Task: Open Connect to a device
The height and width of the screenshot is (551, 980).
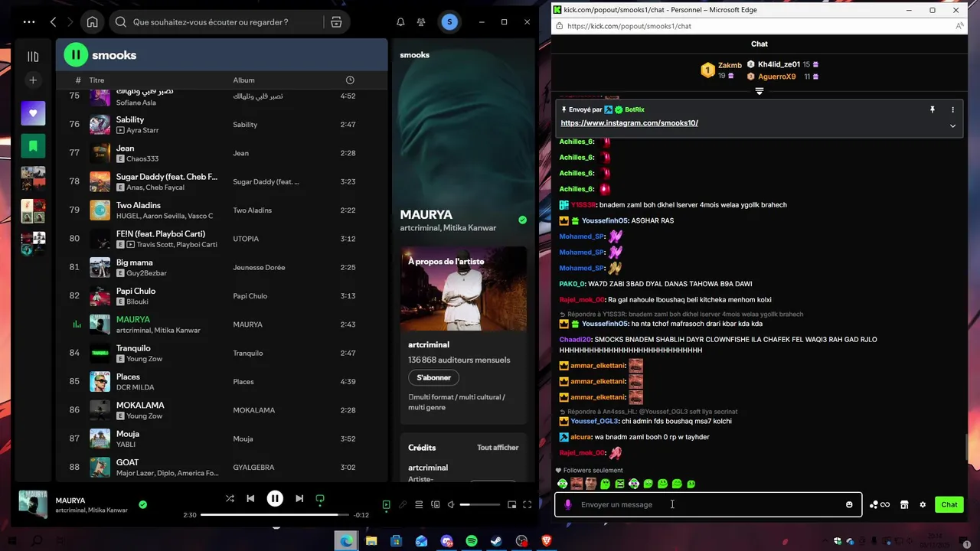Action: [436, 505]
